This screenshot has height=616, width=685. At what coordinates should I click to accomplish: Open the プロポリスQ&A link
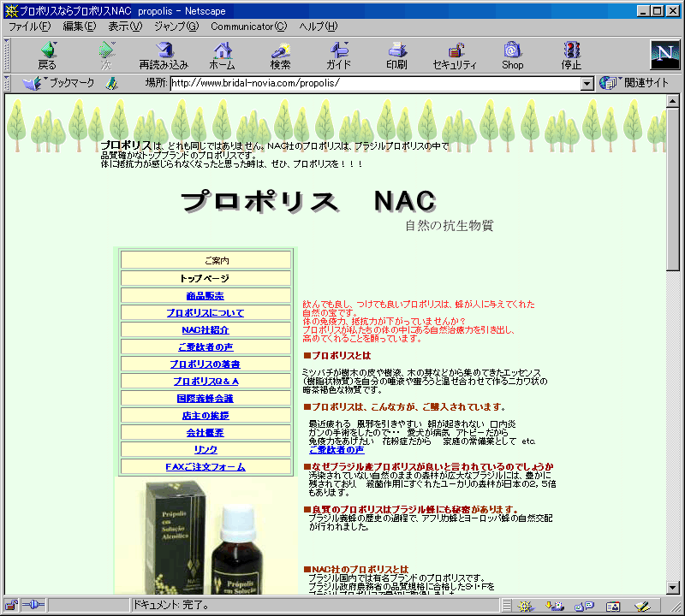click(x=205, y=381)
